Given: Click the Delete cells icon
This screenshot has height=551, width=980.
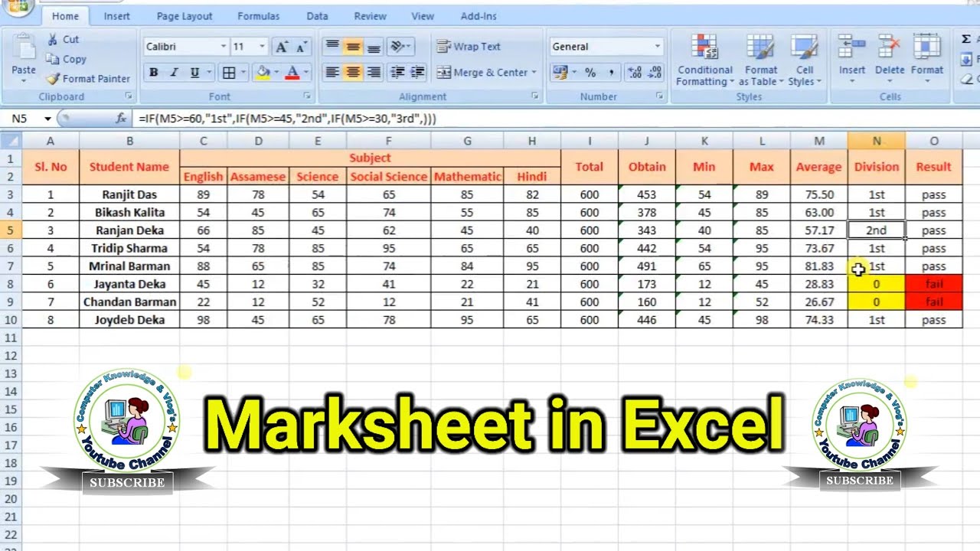Looking at the screenshot, I should (890, 47).
